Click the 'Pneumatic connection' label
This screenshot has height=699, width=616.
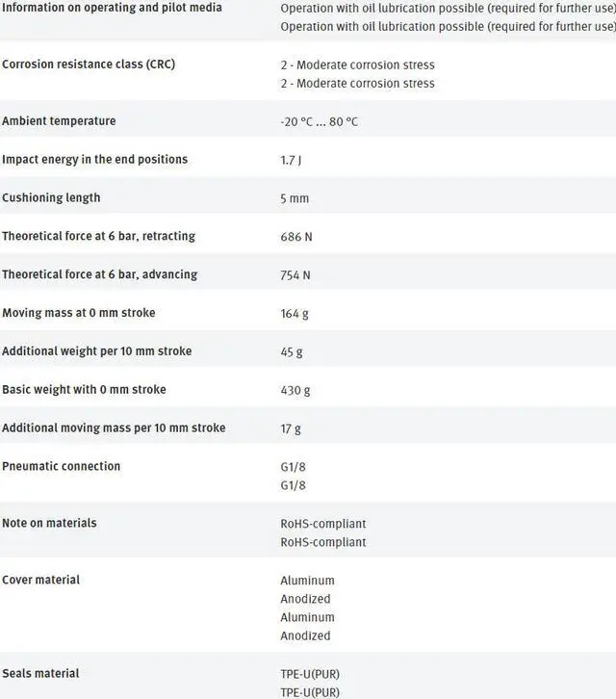[x=61, y=466]
